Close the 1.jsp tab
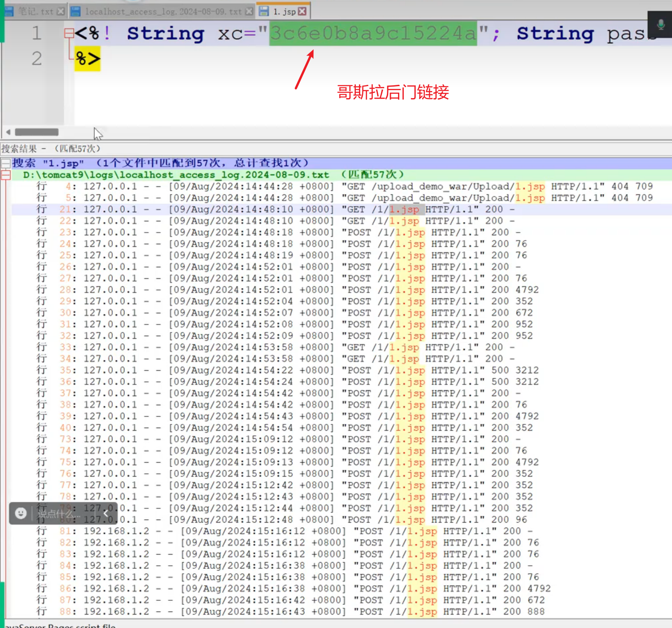The image size is (672, 628). [302, 12]
